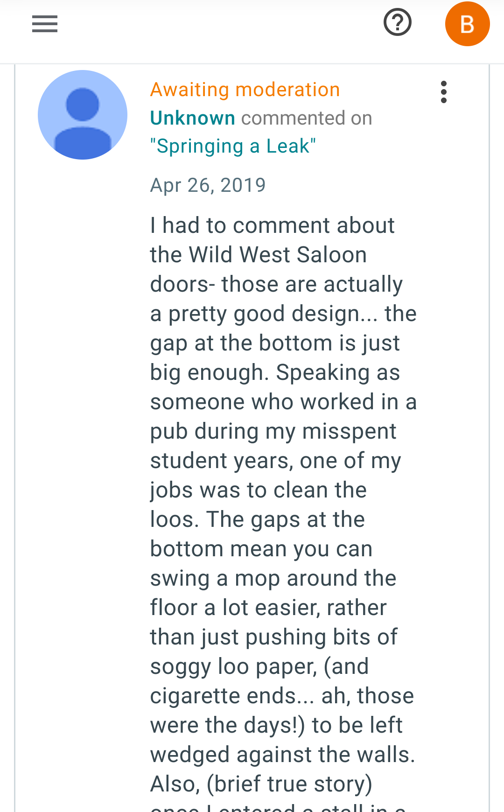The height and width of the screenshot is (812, 504).
Task: Click the text "swing a mop around the"
Action: point(273,579)
